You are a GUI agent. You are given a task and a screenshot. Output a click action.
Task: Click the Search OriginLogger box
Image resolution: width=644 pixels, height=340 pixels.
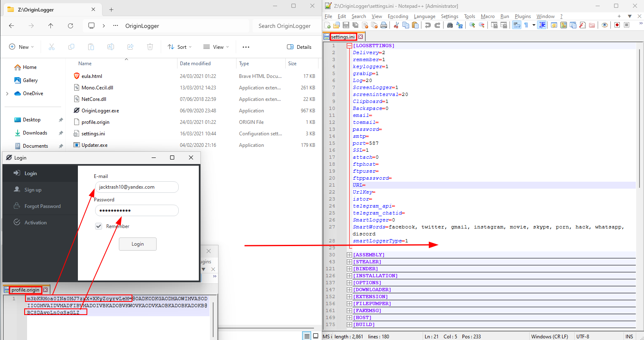[x=285, y=26]
